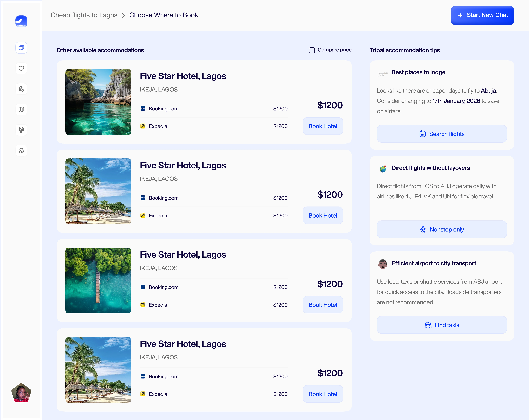Book the first Five Star Hotel listing
This screenshot has height=420, width=529.
point(323,126)
